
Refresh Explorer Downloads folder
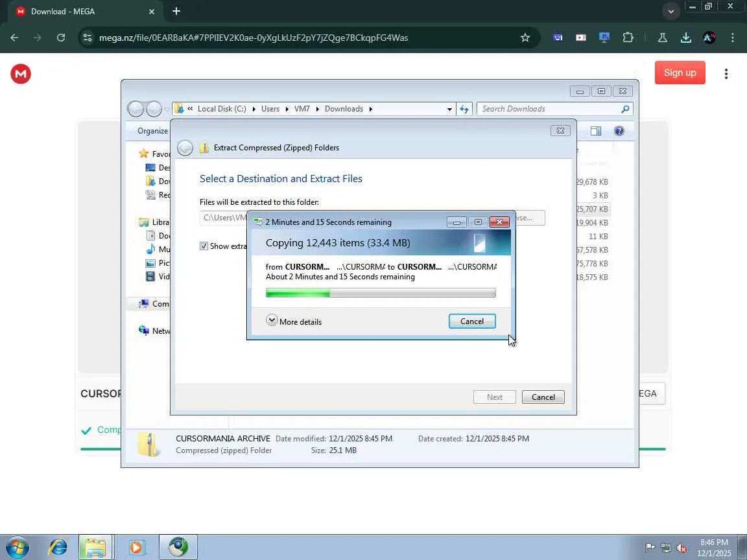[x=464, y=109]
